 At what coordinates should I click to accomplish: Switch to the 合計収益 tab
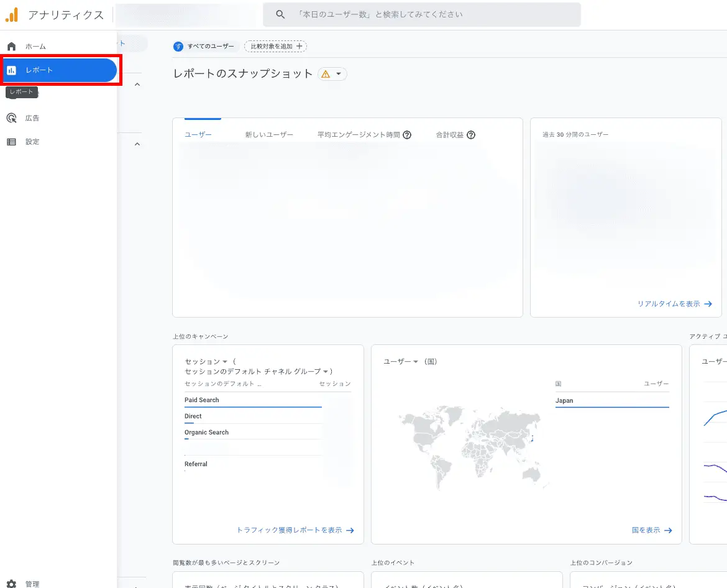point(450,134)
